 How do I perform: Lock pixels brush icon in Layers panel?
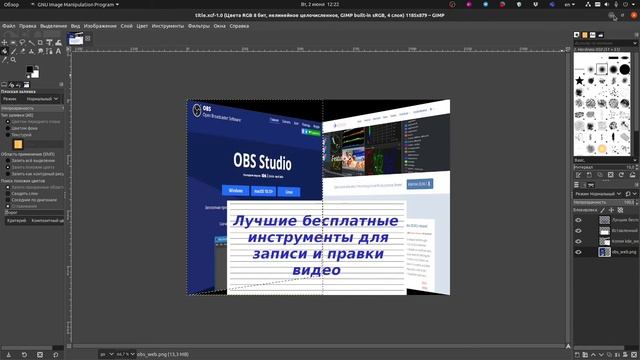coord(602,210)
